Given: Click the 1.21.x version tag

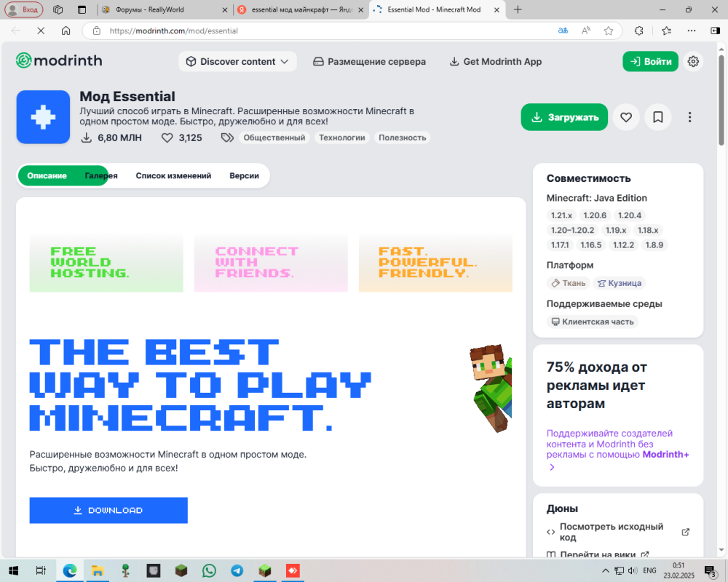Looking at the screenshot, I should point(561,215).
